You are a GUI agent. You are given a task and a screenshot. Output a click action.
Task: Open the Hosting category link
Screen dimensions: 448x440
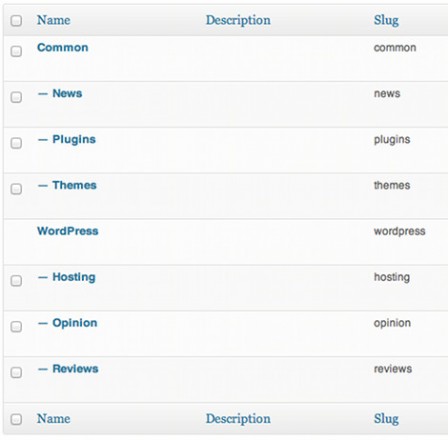point(74,277)
